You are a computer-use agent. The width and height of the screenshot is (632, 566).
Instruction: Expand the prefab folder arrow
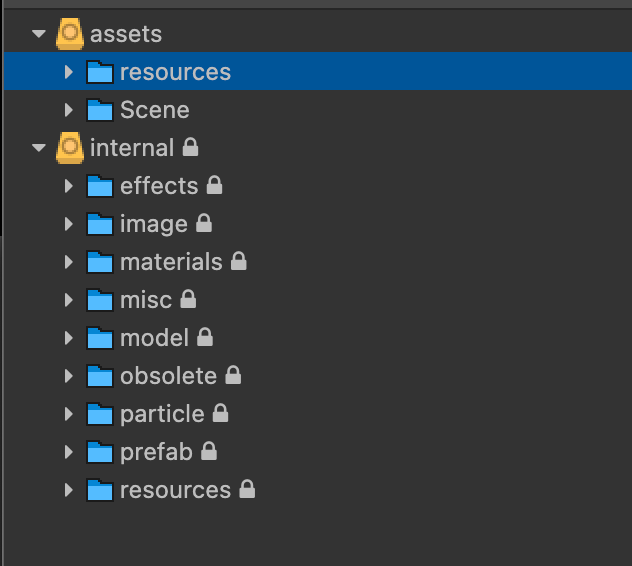(68, 452)
